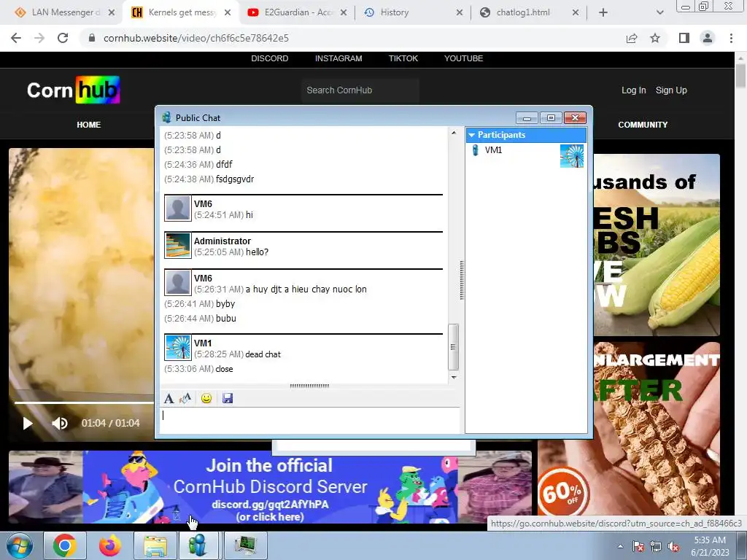Click the chat log scrollbar thumb
Image resolution: width=747 pixels, height=560 pixels.
click(x=454, y=346)
